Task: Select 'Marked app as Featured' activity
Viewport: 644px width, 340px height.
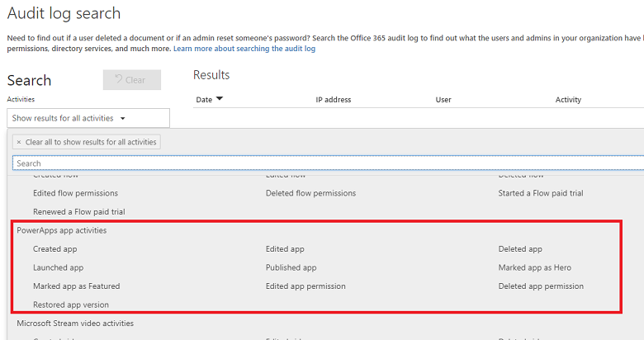Action: tap(77, 286)
